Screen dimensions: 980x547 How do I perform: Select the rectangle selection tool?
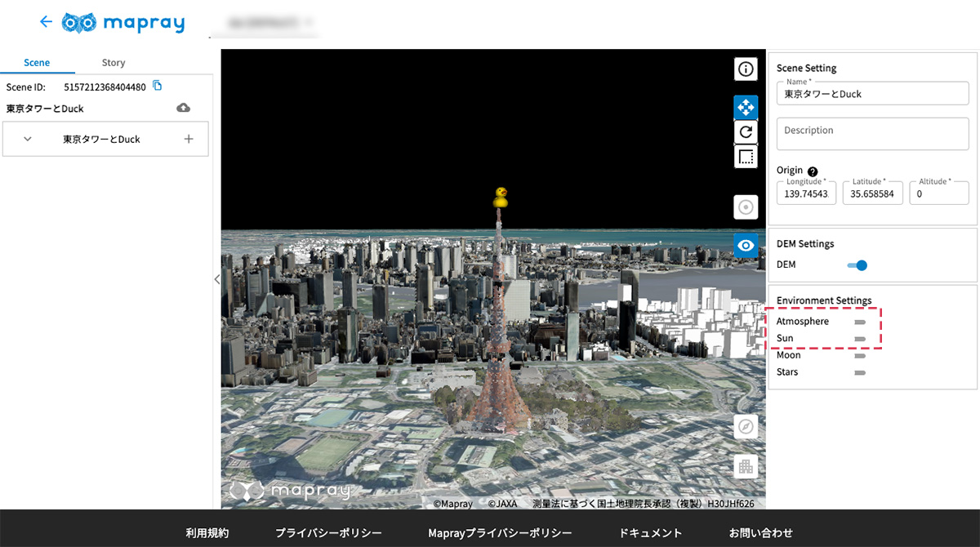click(x=746, y=156)
